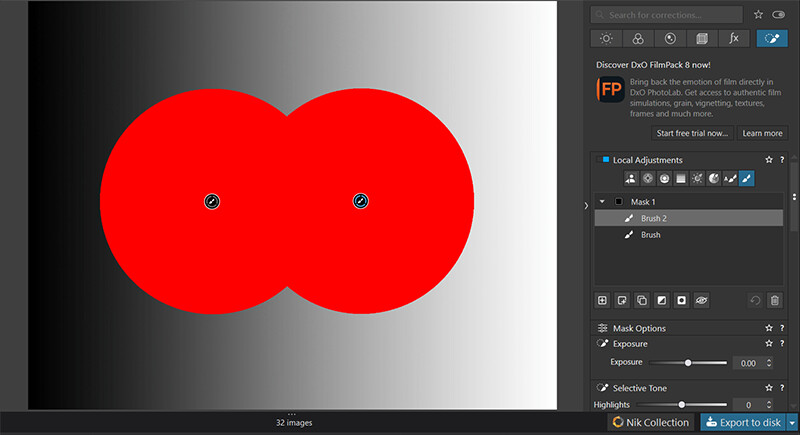Click the 32 images label

click(294, 423)
